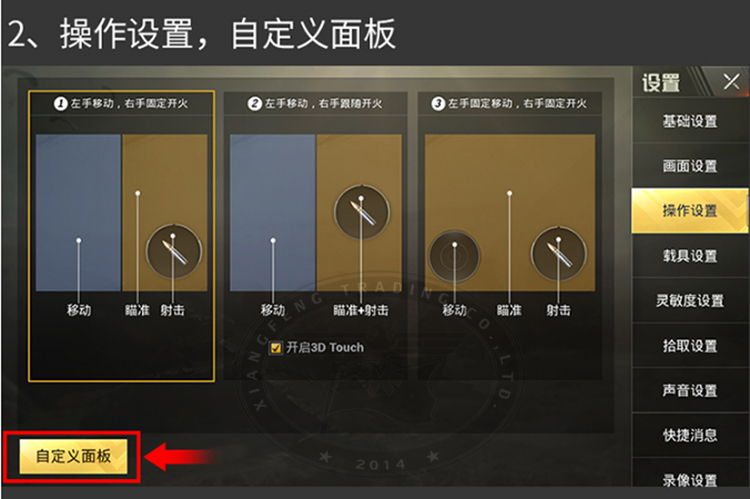The image size is (750, 499).
Task: Close the settings panel with the X
Action: coord(731,82)
